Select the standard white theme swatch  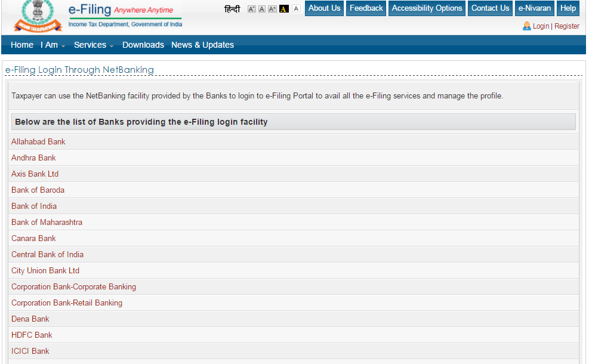pyautogui.click(x=296, y=9)
